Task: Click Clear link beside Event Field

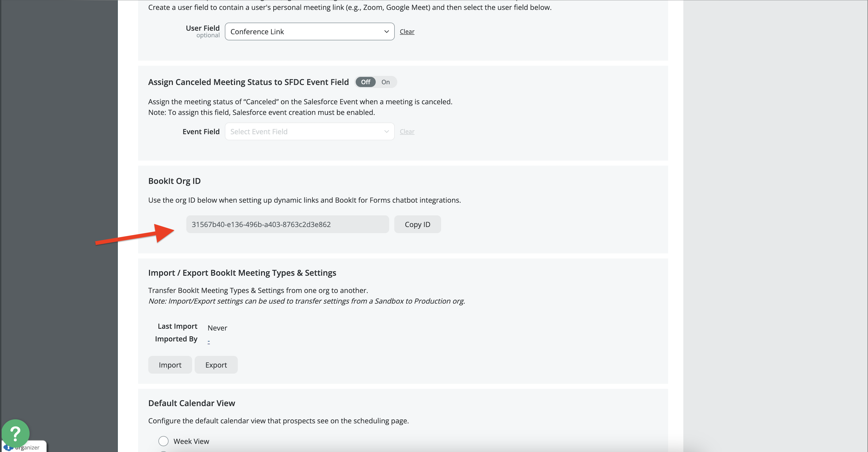Action: pos(407,132)
